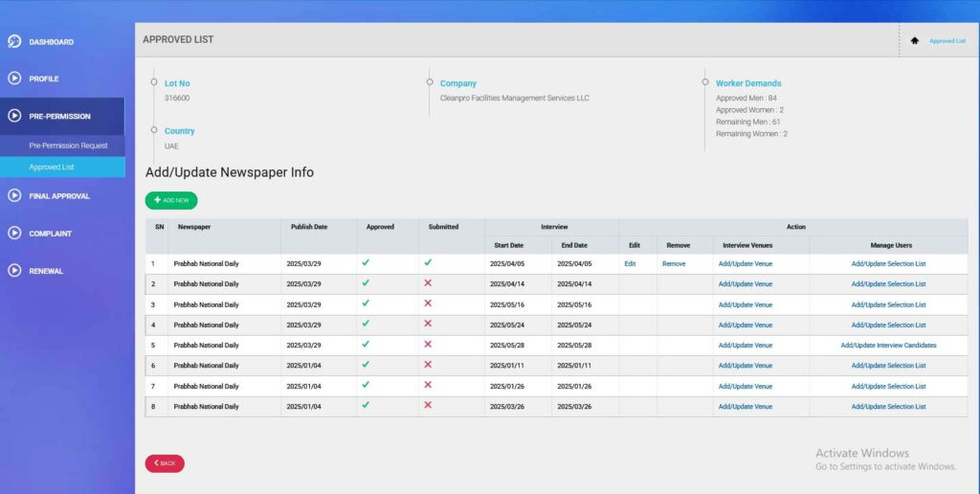Open Add/Update Interview Candidates in row 5
Screen dimensions: 980x494
tap(888, 346)
